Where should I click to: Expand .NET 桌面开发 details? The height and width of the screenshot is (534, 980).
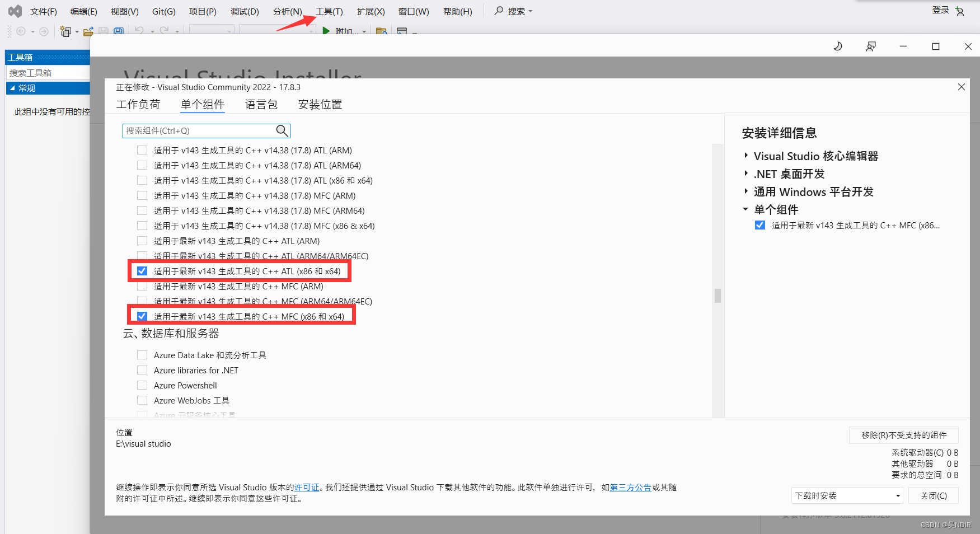[x=746, y=174]
